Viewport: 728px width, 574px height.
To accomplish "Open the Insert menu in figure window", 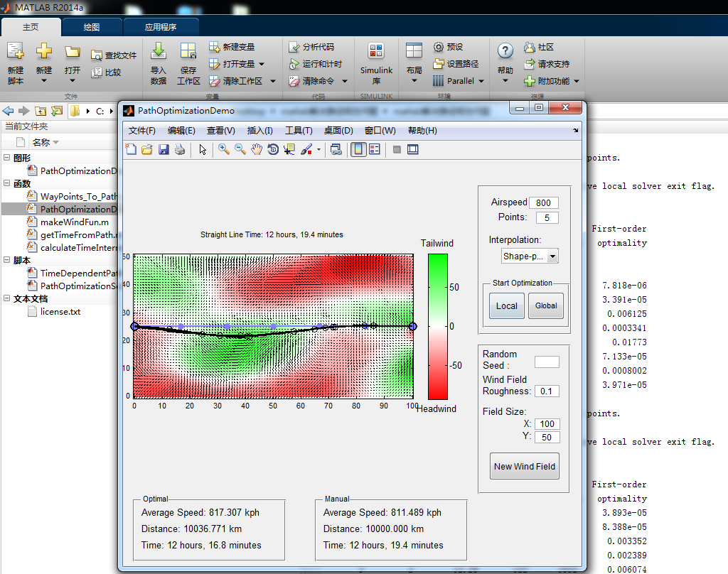I will [x=259, y=131].
